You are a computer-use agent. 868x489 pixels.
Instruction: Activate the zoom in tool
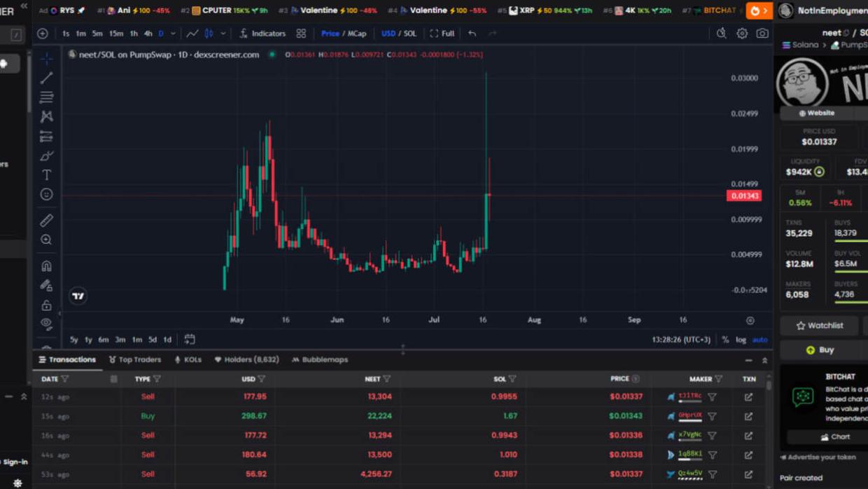[x=46, y=240]
